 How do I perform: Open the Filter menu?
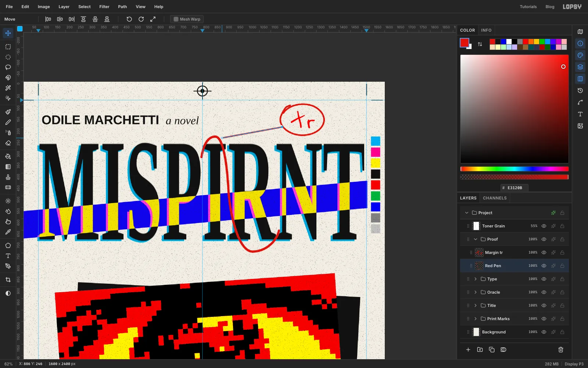(104, 7)
